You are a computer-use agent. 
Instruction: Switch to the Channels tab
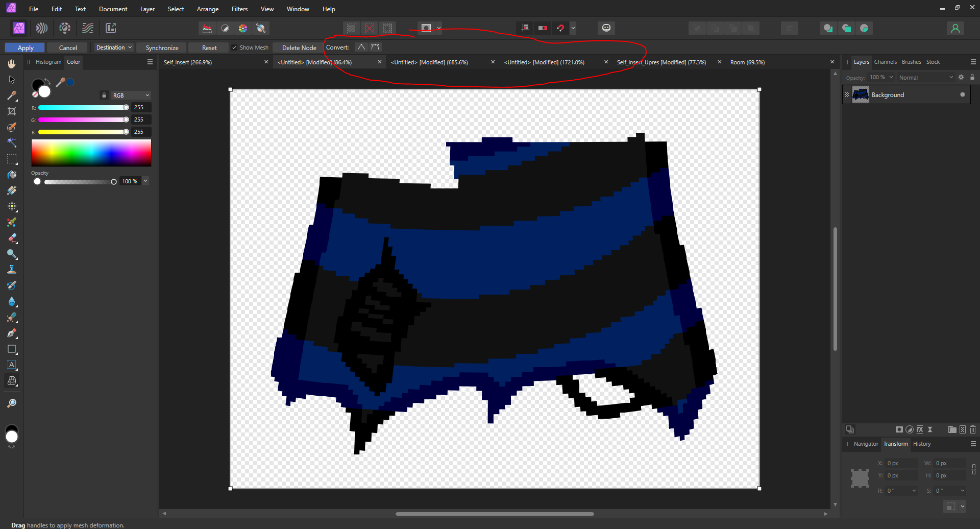885,62
